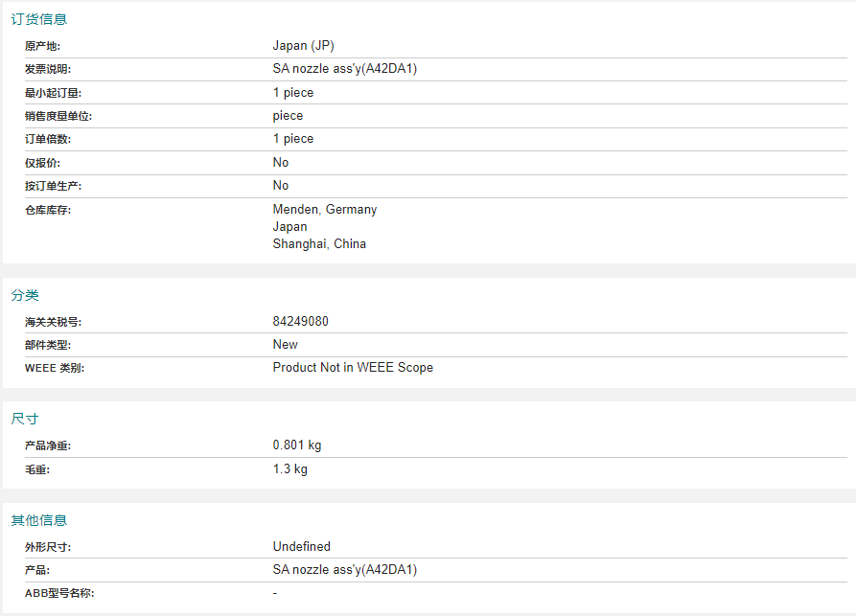This screenshot has width=856, height=616.
Task: Click the 订货信息 section heading
Action: [x=38, y=19]
